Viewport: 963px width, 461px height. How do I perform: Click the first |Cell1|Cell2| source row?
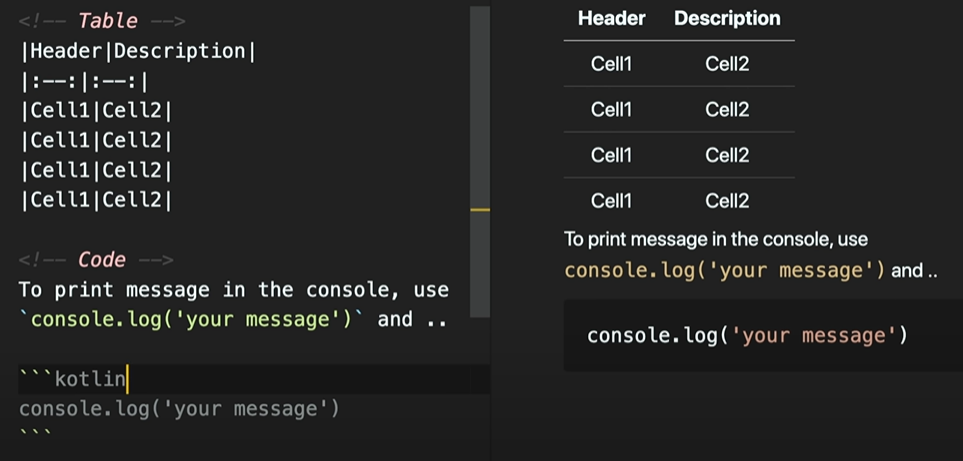96,110
